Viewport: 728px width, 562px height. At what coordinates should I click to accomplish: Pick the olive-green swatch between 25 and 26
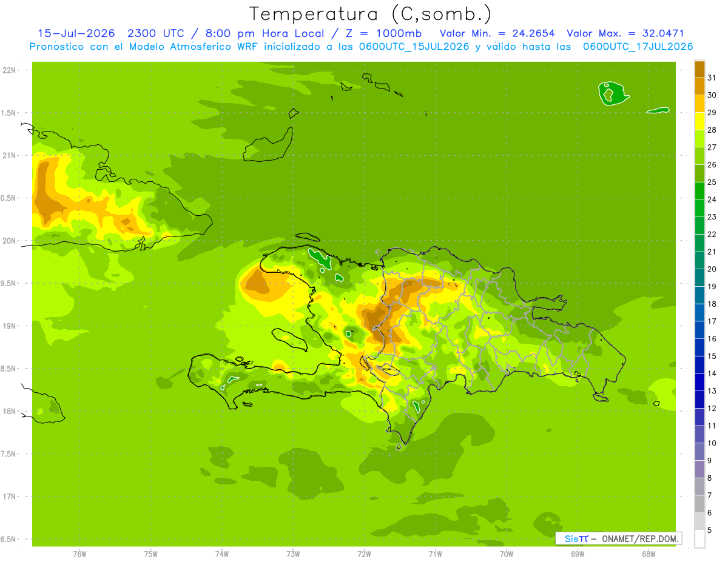point(699,173)
